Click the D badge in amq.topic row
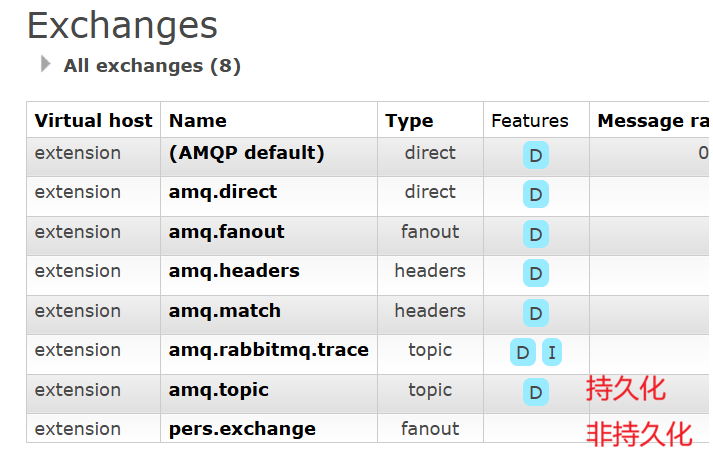 click(536, 392)
